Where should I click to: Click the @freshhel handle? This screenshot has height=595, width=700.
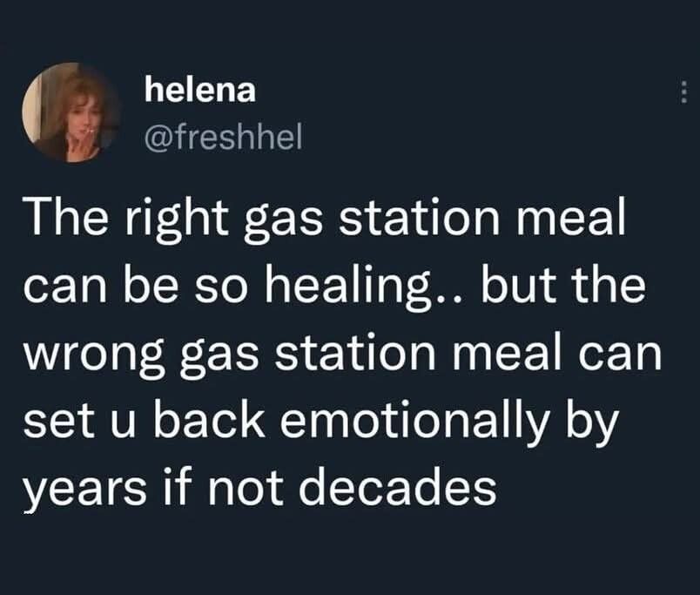[221, 137]
